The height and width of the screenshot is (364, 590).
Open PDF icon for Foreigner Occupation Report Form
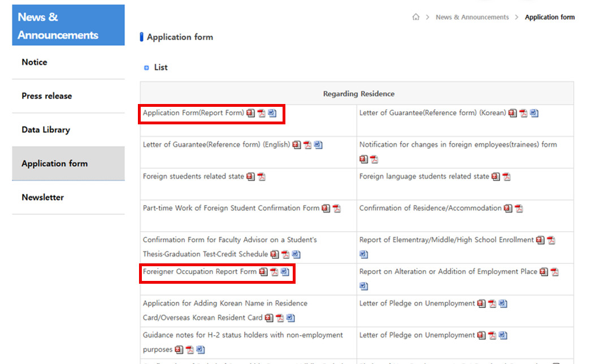(274, 272)
